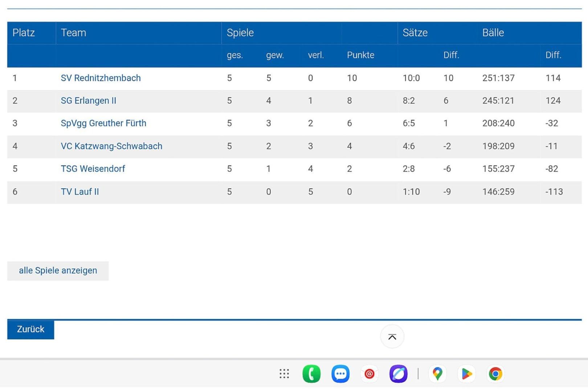The height and width of the screenshot is (392, 588).
Task: Click the Zurück button
Action: click(30, 329)
